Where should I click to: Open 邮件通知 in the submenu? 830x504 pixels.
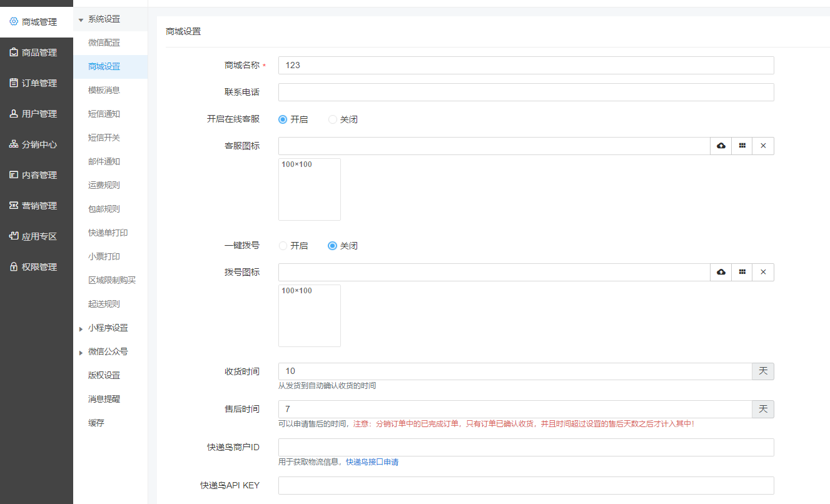(104, 161)
